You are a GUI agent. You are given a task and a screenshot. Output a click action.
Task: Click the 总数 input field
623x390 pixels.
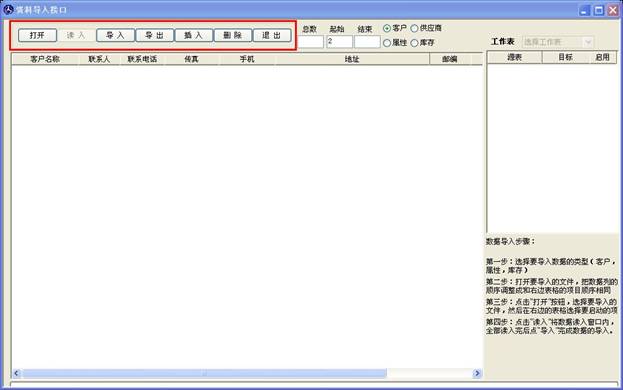(x=311, y=42)
